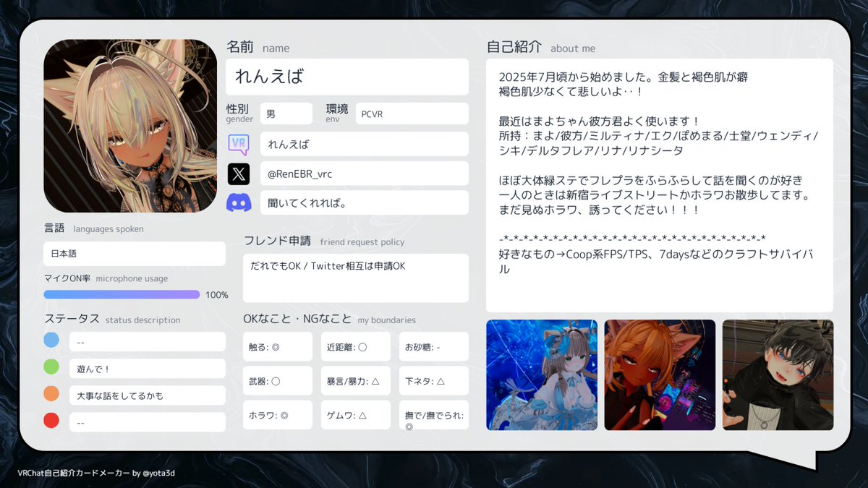
Task: Click the 自己紹介 about me heading
Action: (x=541, y=47)
